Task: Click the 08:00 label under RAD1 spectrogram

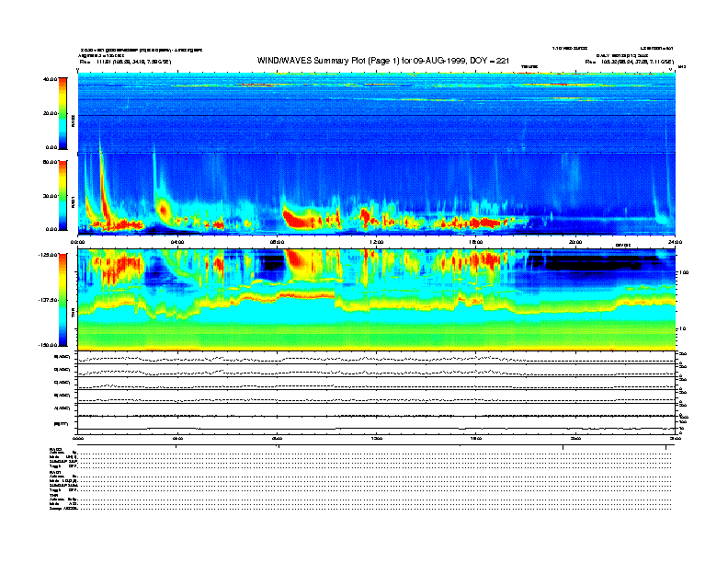Action: pos(277,242)
